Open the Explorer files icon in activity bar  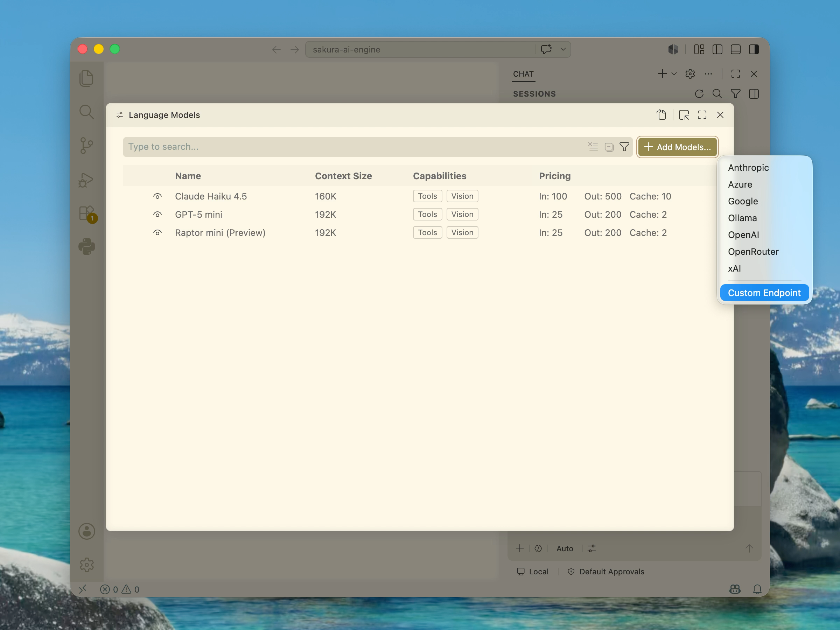86,78
